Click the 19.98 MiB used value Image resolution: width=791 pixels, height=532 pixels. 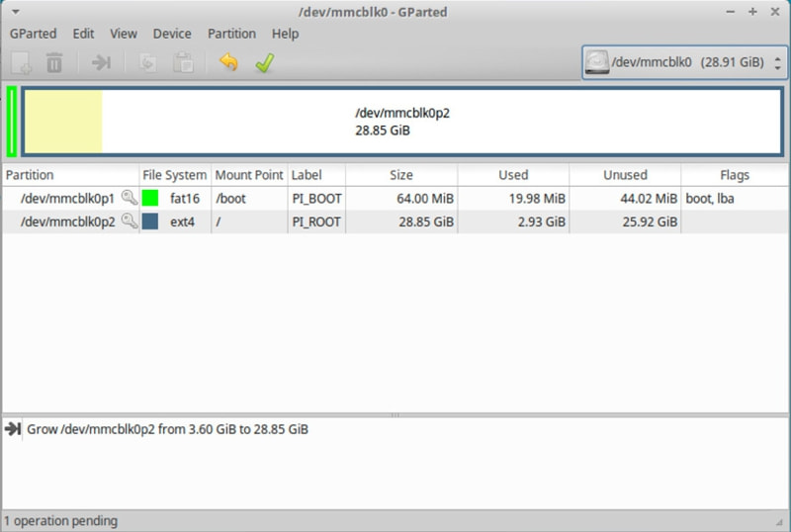[x=537, y=199]
